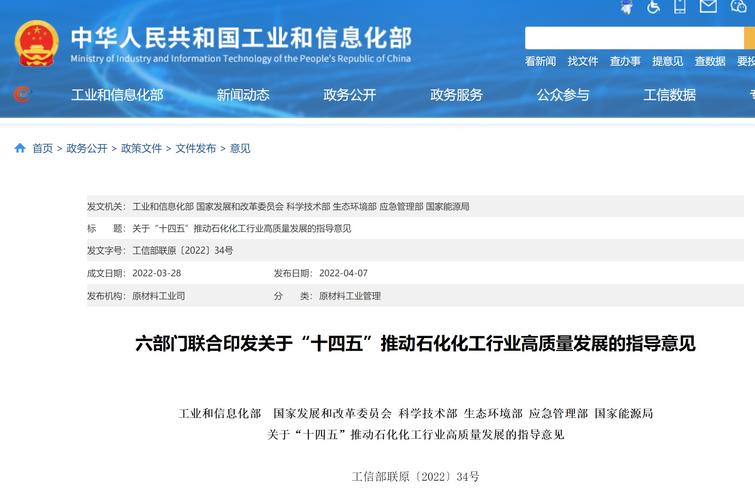The image size is (755, 500).
Task: Click the English ministry name subtitle
Action: [x=240, y=59]
